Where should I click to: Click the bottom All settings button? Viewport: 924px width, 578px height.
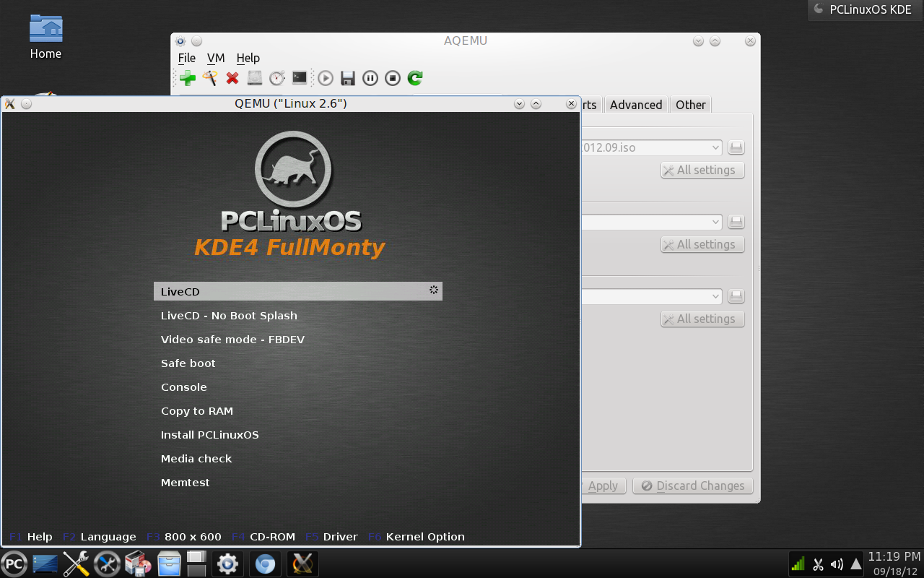click(702, 319)
